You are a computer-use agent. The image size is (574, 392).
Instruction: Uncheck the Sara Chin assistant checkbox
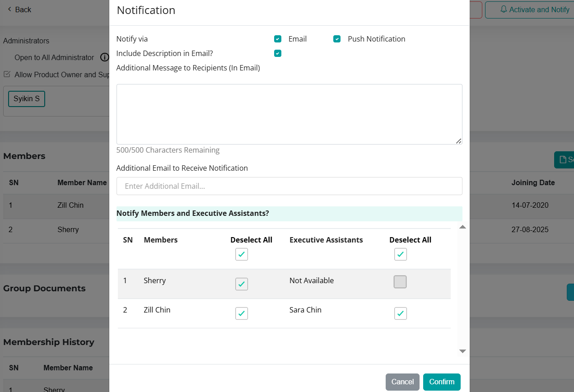[x=401, y=313]
